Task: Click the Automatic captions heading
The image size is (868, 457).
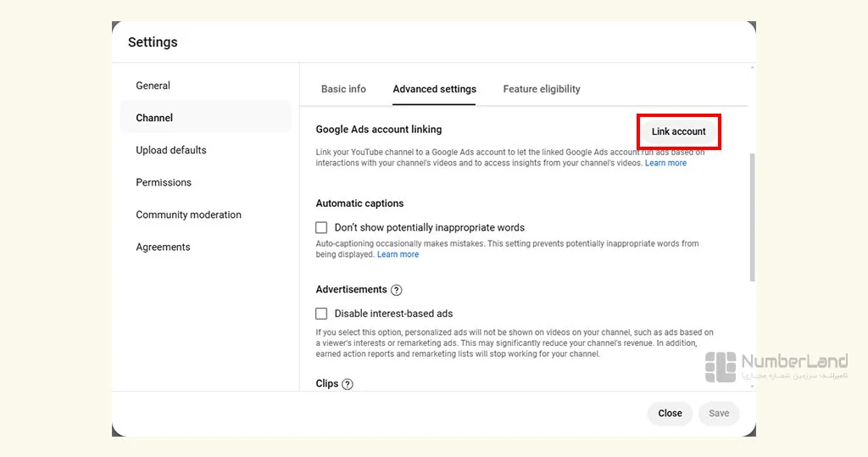Action: (359, 203)
